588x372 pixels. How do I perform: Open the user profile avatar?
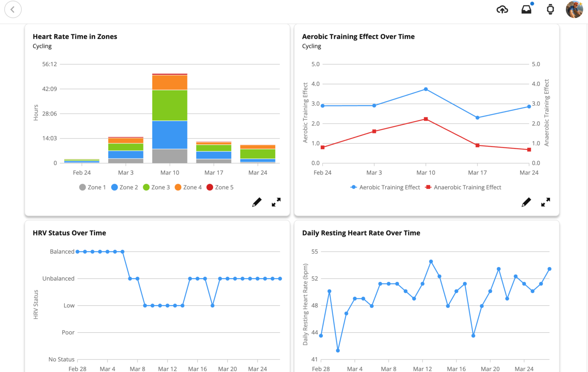click(x=574, y=10)
